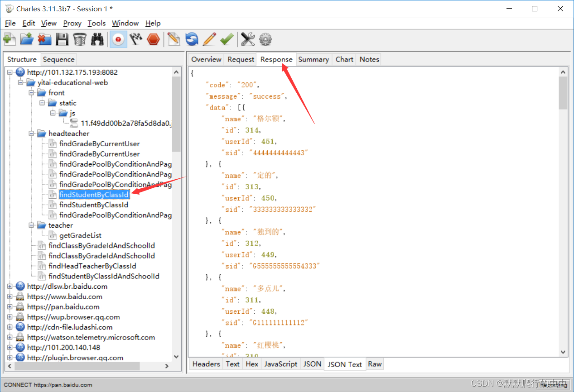Image resolution: width=574 pixels, height=392 pixels.
Task: Click the New Session toolbar icon
Action: pos(9,39)
